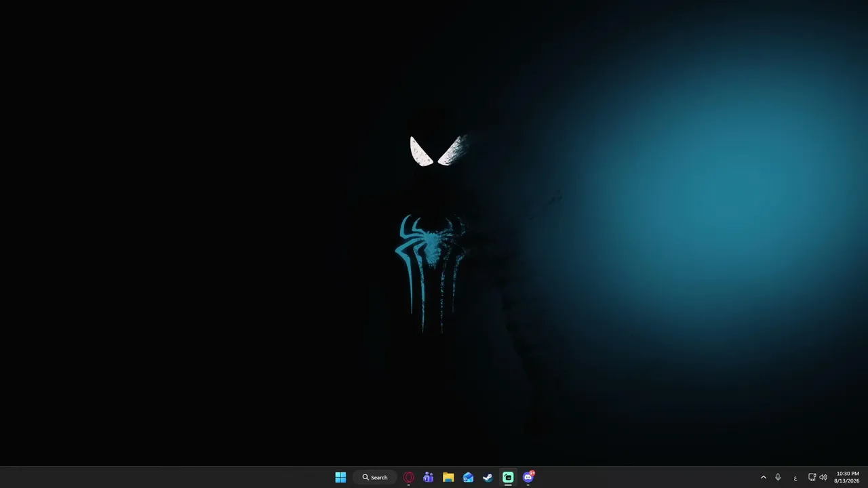Open File Explorer from the taskbar
Viewport: 868px width, 488px height.
pos(448,477)
